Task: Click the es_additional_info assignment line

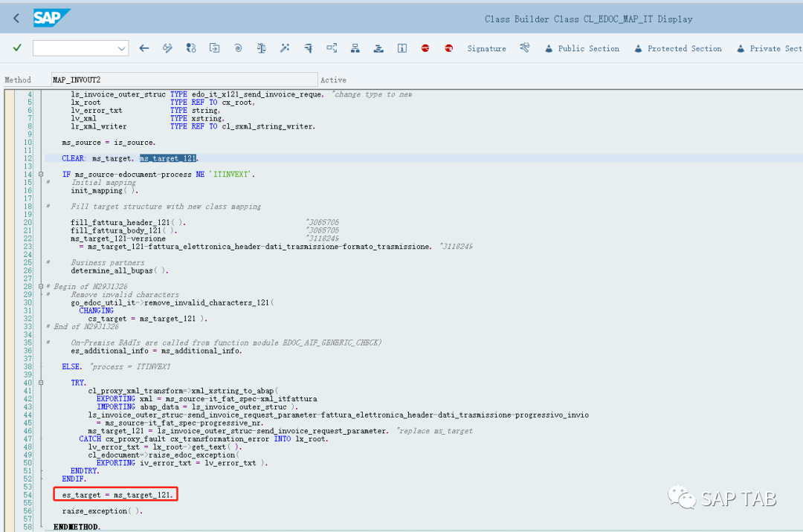Action: click(x=156, y=351)
